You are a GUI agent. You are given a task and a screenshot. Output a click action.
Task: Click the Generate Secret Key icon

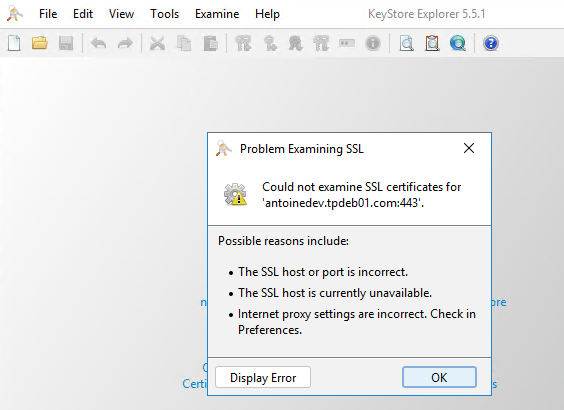(270, 44)
